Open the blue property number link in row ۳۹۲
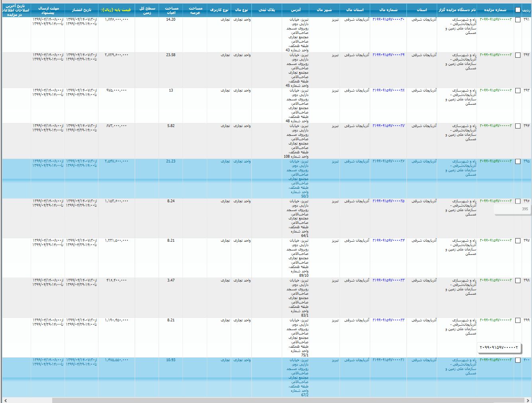 click(x=389, y=55)
